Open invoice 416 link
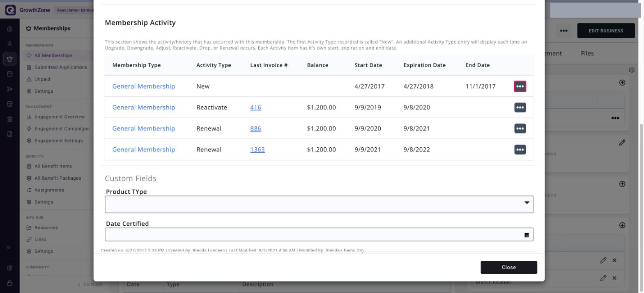This screenshot has width=644, height=293. 255,108
